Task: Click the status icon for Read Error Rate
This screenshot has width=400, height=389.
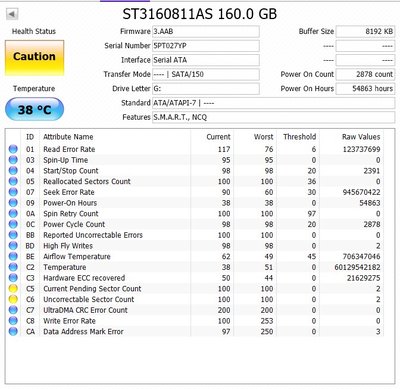Action: click(13, 149)
